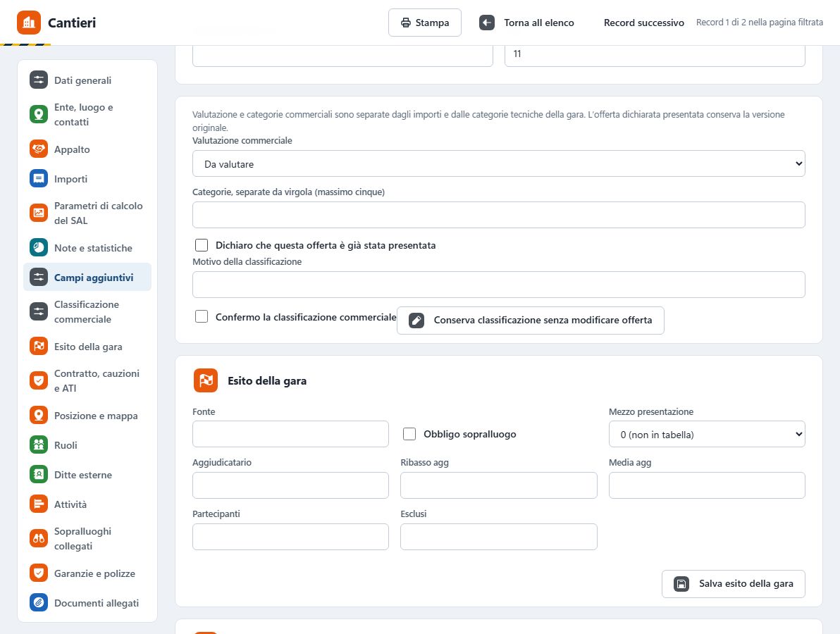The height and width of the screenshot is (634, 840).
Task: Click the Posizione e mappa pin icon
Action: pos(39,416)
